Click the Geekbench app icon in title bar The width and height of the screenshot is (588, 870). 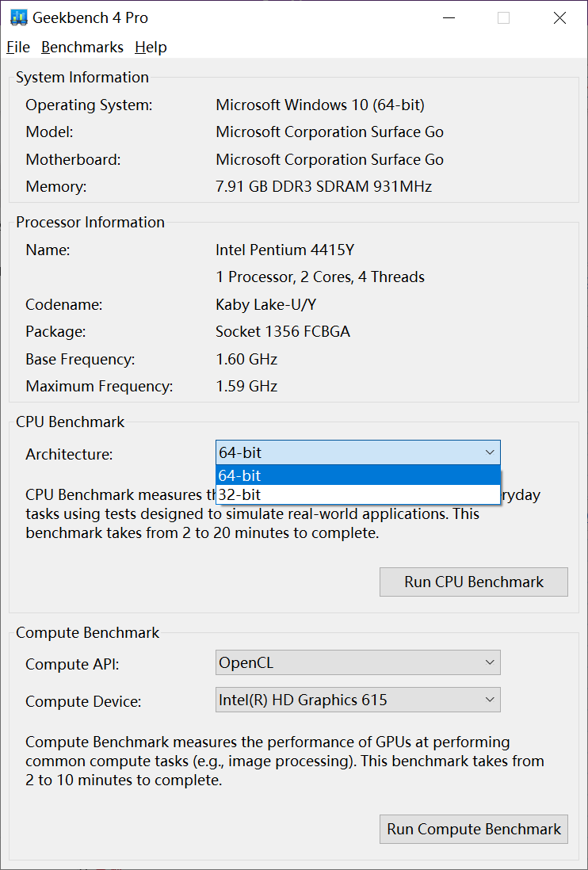(x=19, y=17)
